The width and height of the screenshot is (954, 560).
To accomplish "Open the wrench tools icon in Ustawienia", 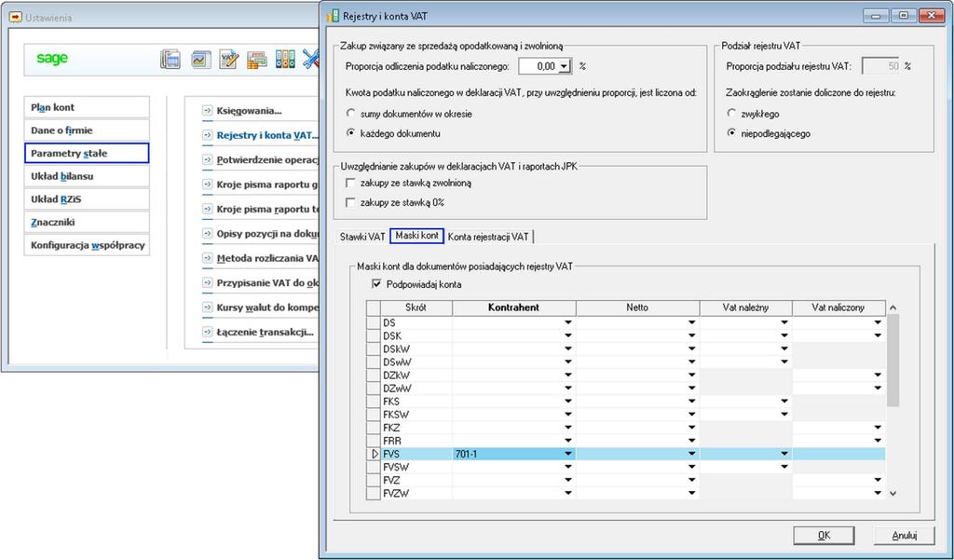I will coord(311,59).
